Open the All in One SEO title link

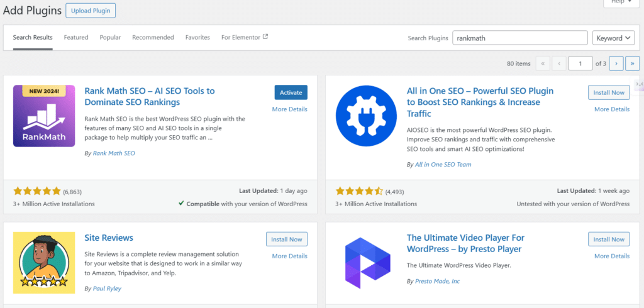point(480,102)
